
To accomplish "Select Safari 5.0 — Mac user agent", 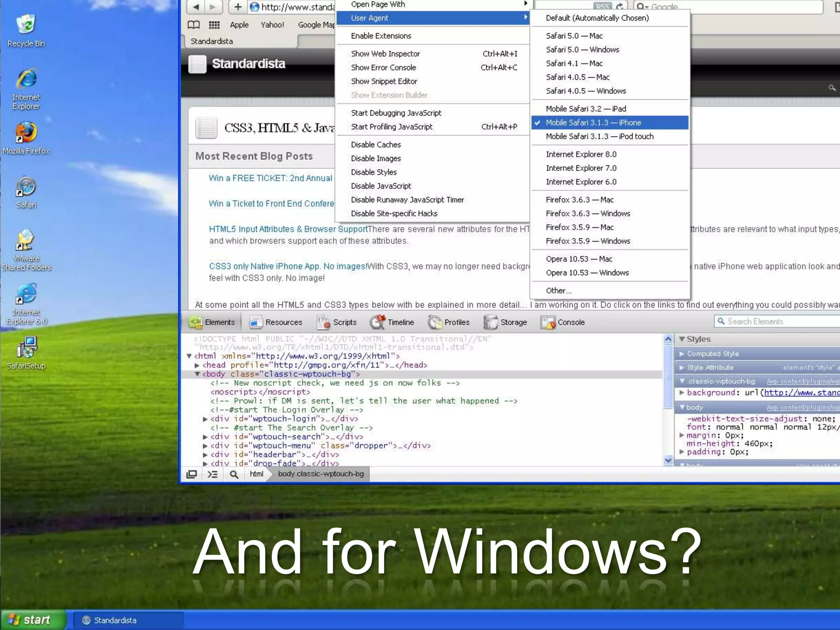I will click(x=610, y=36).
